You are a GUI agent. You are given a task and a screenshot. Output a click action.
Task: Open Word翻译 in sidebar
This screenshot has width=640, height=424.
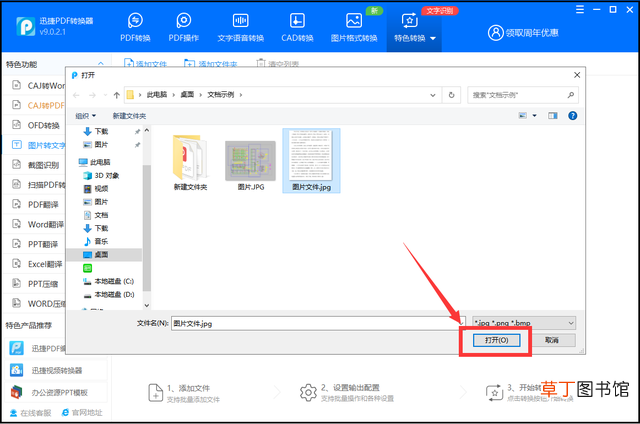(38, 224)
